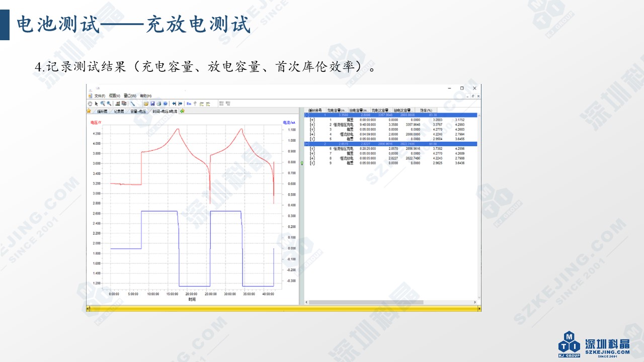Click the right double-arrow next icon
This screenshot has height=362, width=644.
point(181,104)
